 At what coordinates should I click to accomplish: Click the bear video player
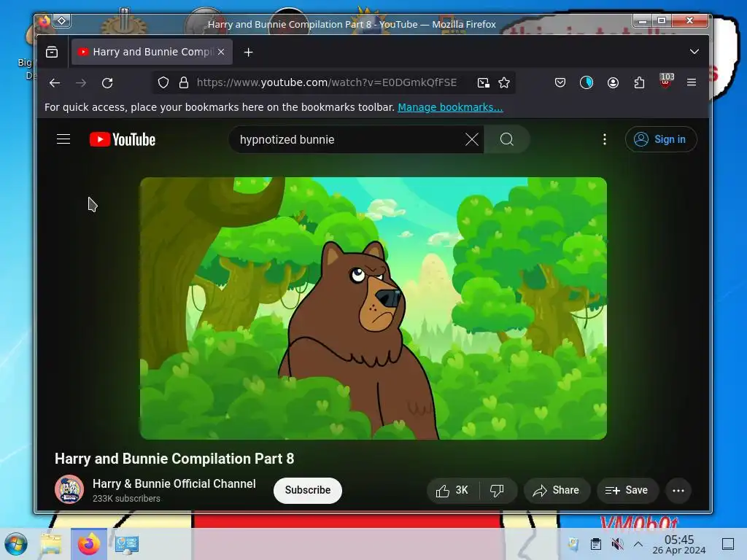coord(373,308)
